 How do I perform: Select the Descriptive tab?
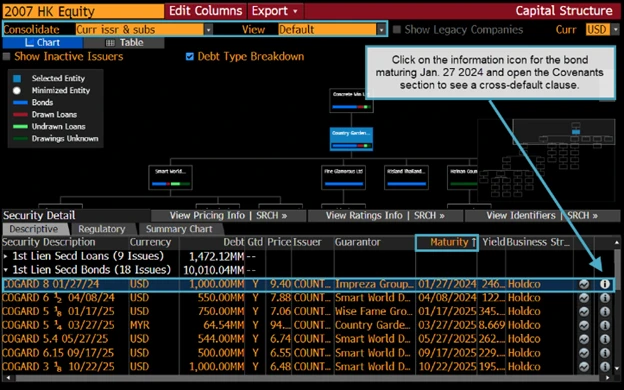(35, 229)
